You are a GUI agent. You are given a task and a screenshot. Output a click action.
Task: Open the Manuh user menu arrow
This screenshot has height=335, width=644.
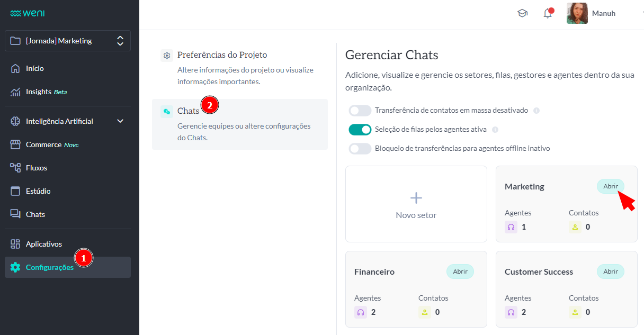pos(641,13)
